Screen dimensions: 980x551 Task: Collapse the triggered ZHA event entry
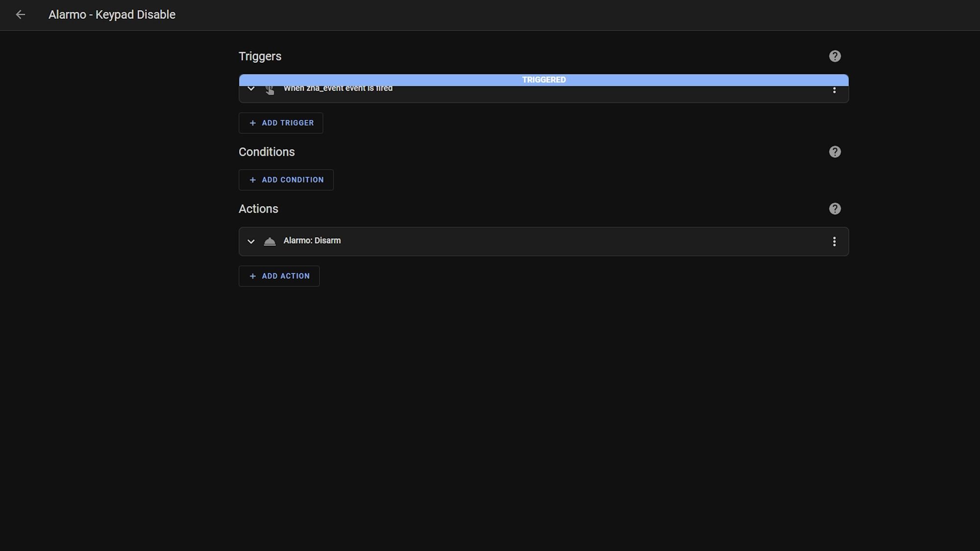tap(251, 88)
